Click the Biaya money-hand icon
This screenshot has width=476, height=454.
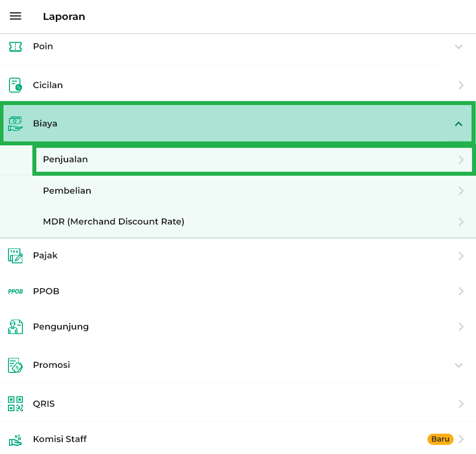[x=15, y=123]
